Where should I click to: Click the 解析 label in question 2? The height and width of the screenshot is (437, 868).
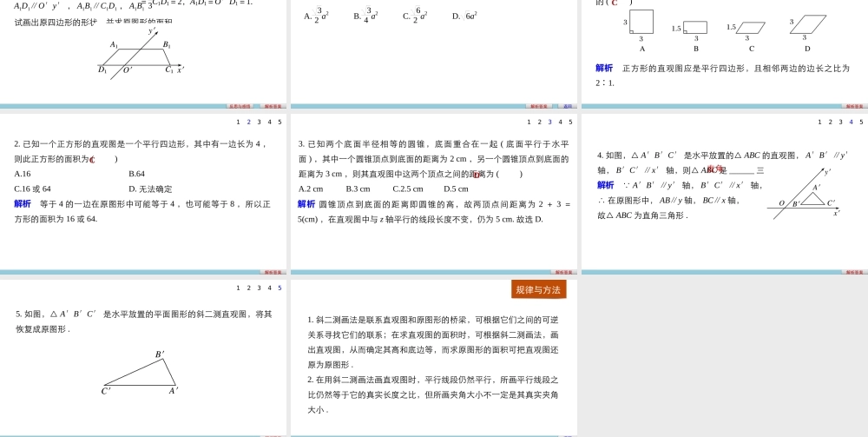point(23,204)
